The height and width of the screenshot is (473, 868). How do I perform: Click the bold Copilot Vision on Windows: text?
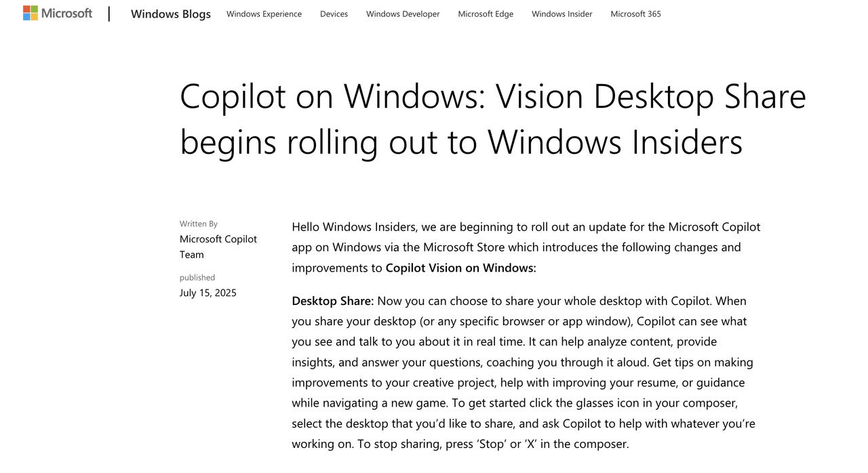coord(461,268)
